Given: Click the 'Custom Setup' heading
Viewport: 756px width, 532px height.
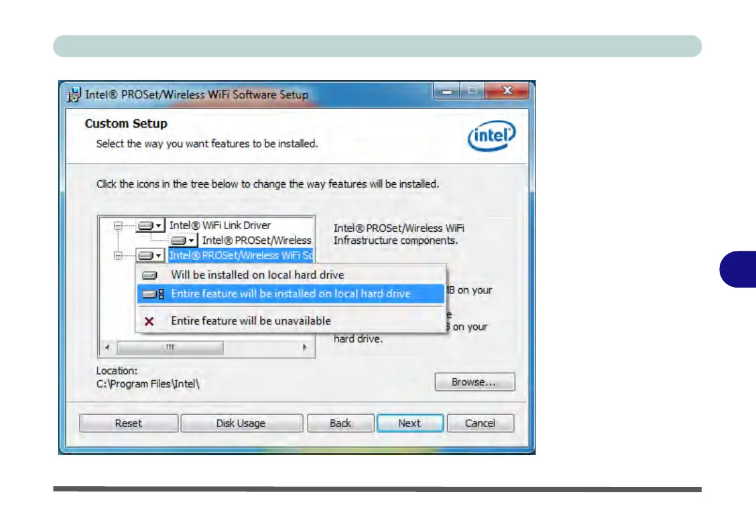Looking at the screenshot, I should (126, 124).
